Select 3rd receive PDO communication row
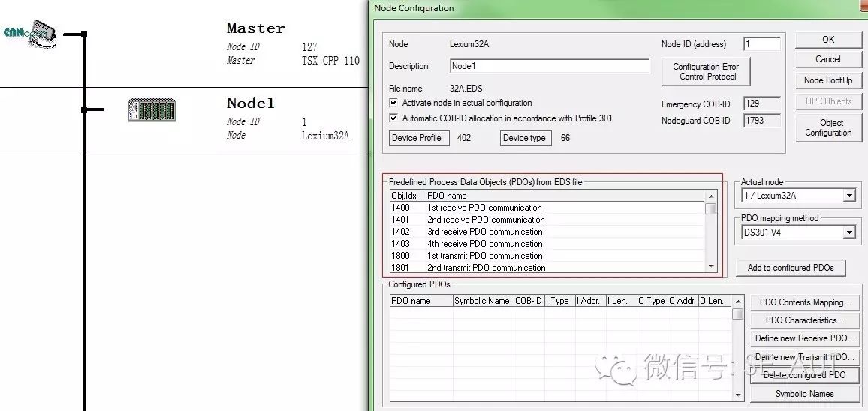This screenshot has width=868, height=411. [x=547, y=232]
